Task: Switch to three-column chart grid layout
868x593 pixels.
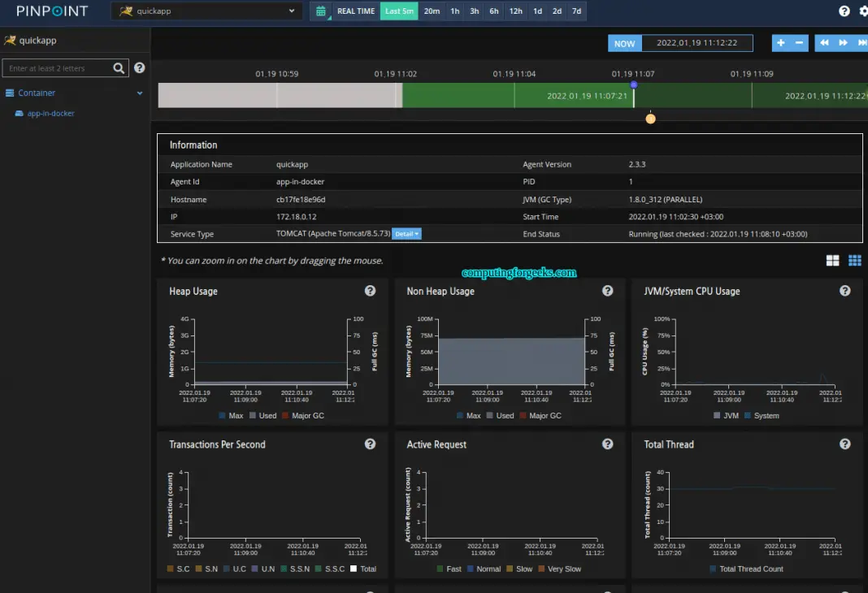Action: point(854,261)
